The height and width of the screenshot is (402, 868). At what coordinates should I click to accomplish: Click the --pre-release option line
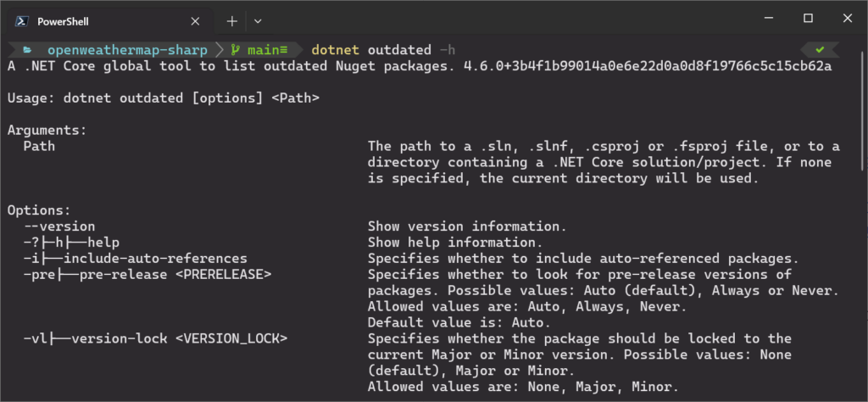147,275
